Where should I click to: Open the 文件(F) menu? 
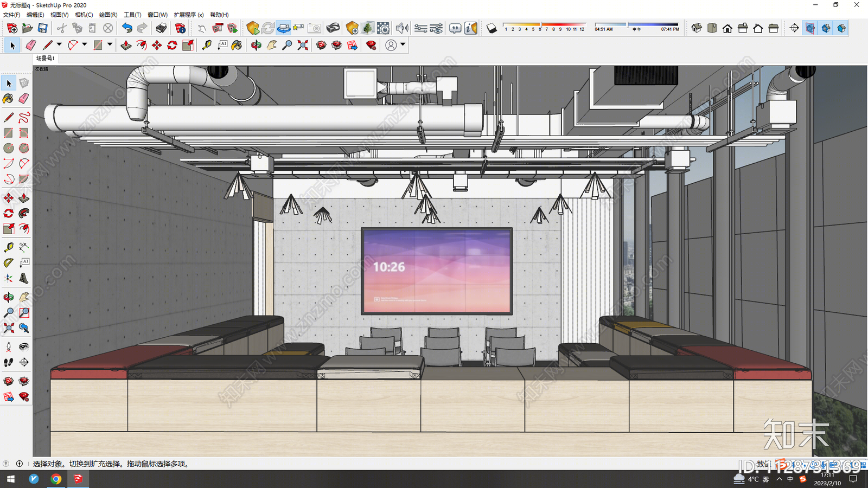pyautogui.click(x=11, y=15)
